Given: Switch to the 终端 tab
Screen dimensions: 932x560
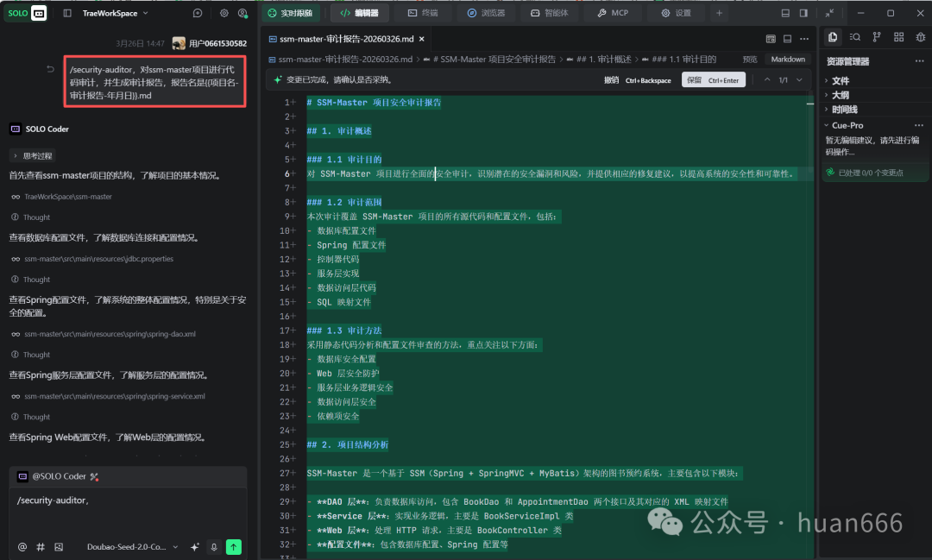Looking at the screenshot, I should [x=423, y=13].
